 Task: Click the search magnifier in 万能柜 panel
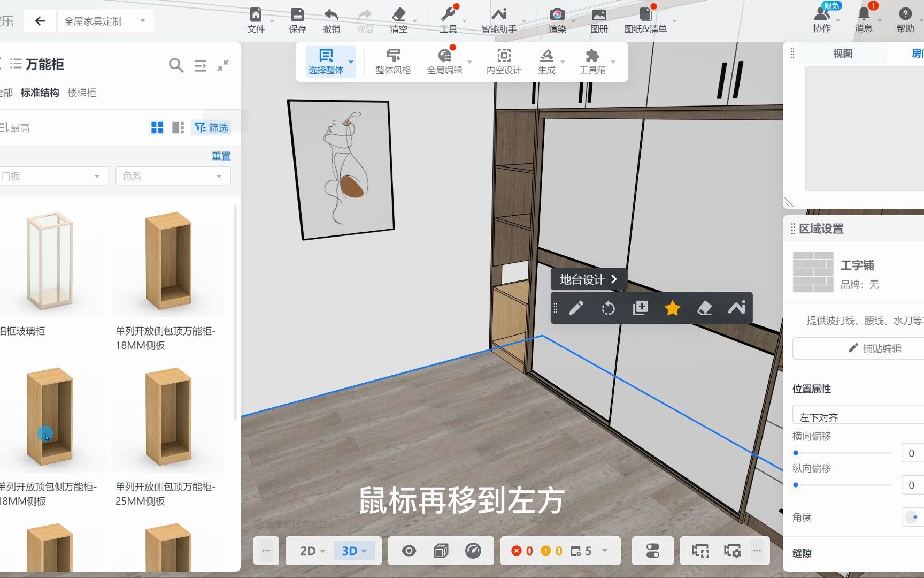pyautogui.click(x=176, y=65)
